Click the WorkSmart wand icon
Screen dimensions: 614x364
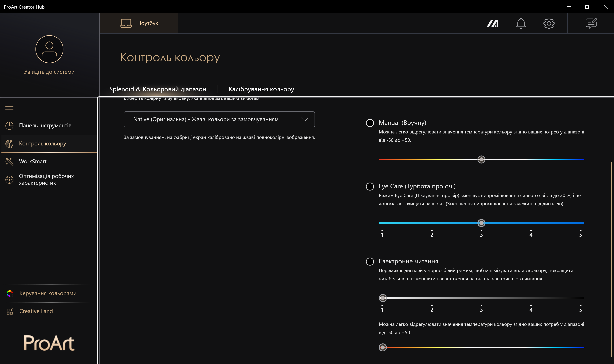9,161
